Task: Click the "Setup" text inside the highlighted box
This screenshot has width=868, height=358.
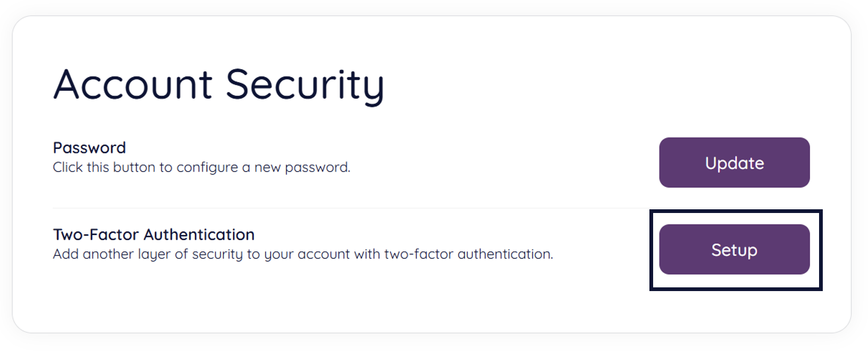Action: coord(734,250)
